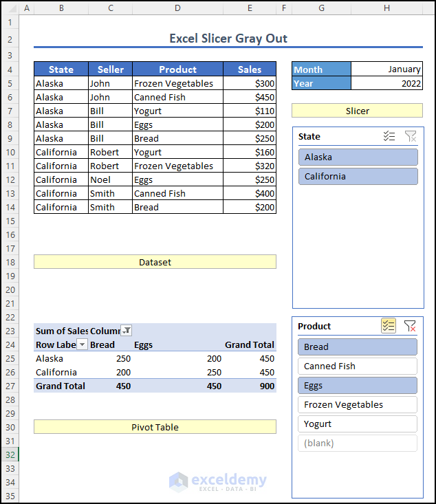Select the cell containing January
This screenshot has width=436, height=504.
coord(386,69)
